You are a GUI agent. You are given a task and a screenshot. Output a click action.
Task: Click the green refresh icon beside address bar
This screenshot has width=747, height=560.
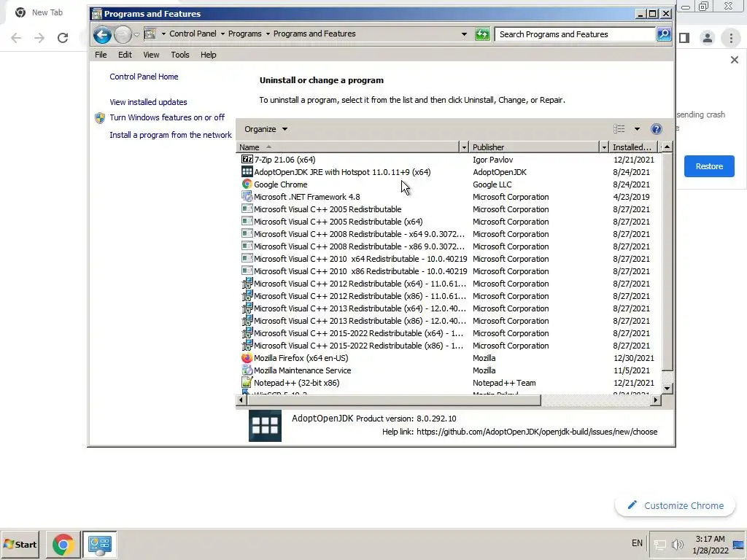482,34
